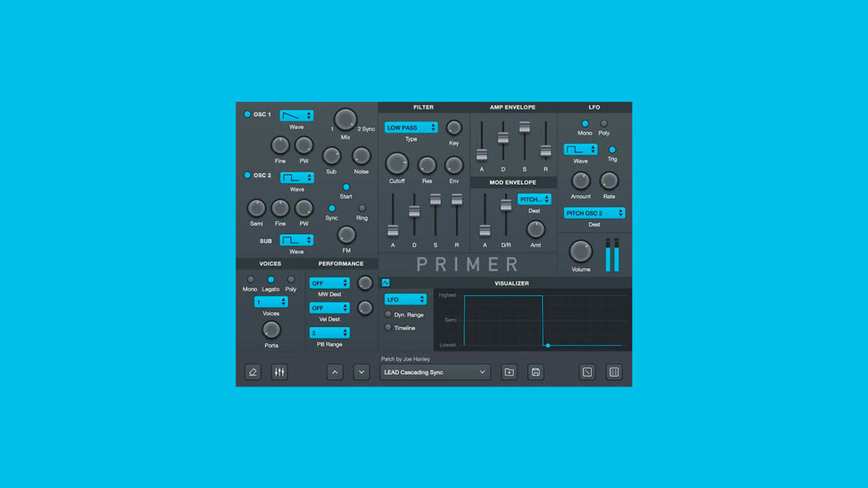Select LFO Mono mode
This screenshot has width=868, height=488.
point(585,124)
